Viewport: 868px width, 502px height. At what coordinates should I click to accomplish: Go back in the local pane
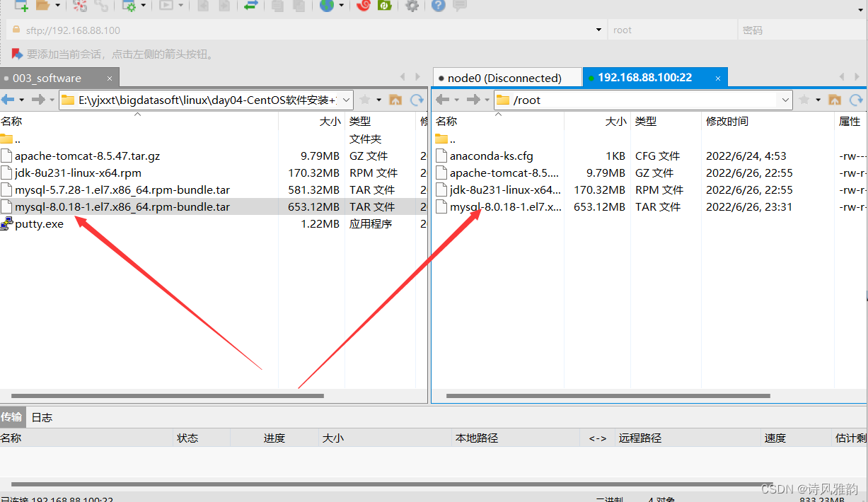click(x=8, y=100)
